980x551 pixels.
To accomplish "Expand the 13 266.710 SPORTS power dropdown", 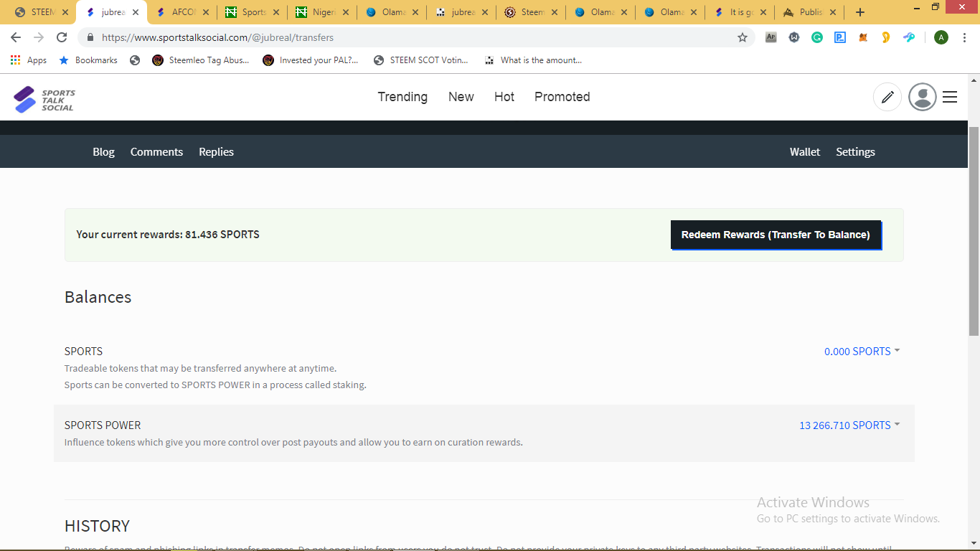I will (849, 425).
